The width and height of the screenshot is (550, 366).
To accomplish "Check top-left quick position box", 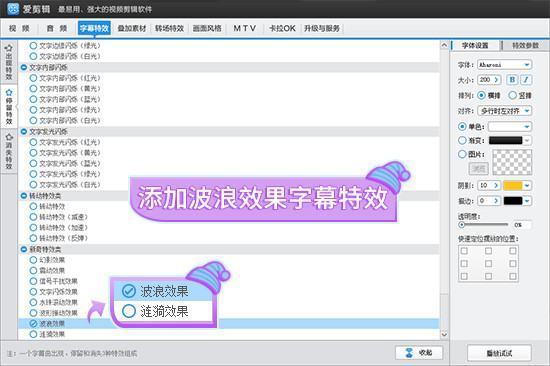I will click(464, 251).
